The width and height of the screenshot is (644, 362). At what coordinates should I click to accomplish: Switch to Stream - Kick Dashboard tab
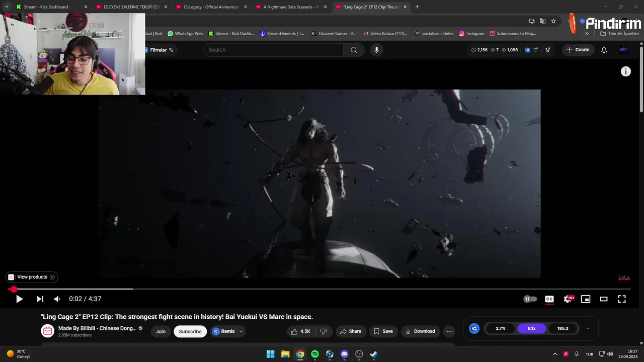point(50,7)
